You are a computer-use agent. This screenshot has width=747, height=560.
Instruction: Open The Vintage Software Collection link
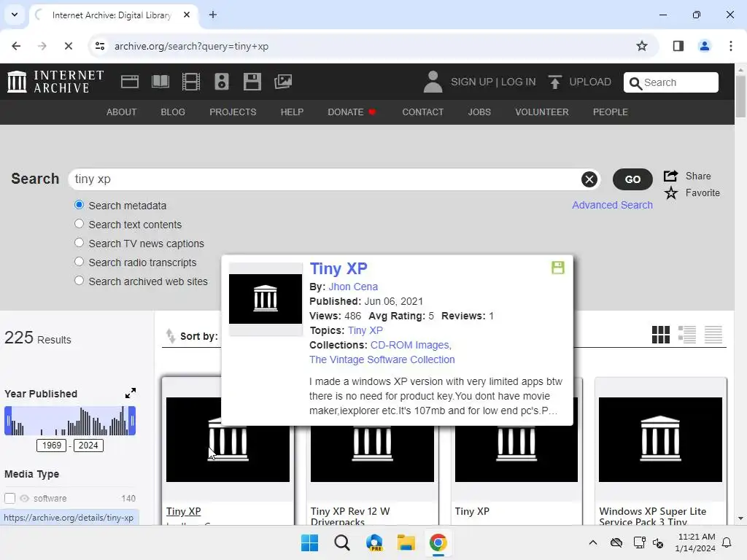point(382,359)
